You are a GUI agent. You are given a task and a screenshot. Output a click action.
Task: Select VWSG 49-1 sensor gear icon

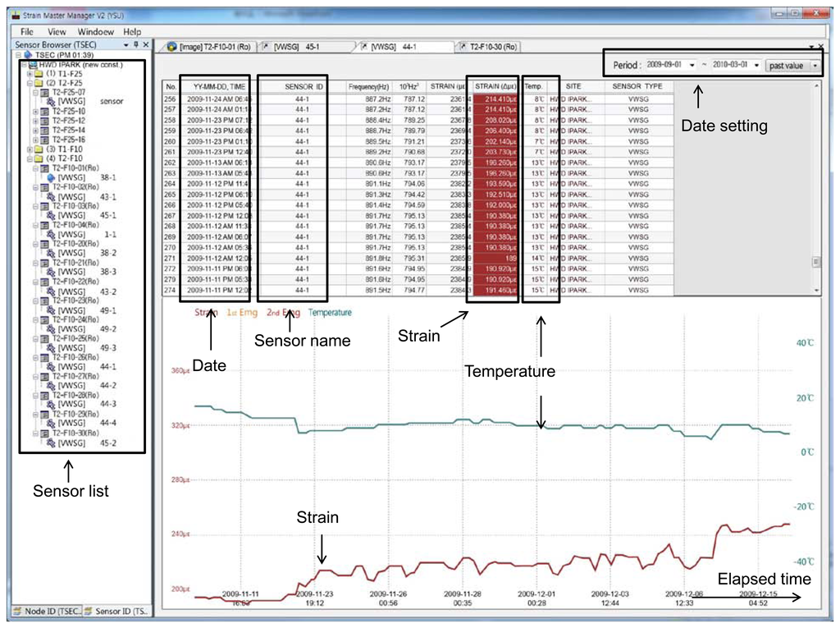(51, 311)
